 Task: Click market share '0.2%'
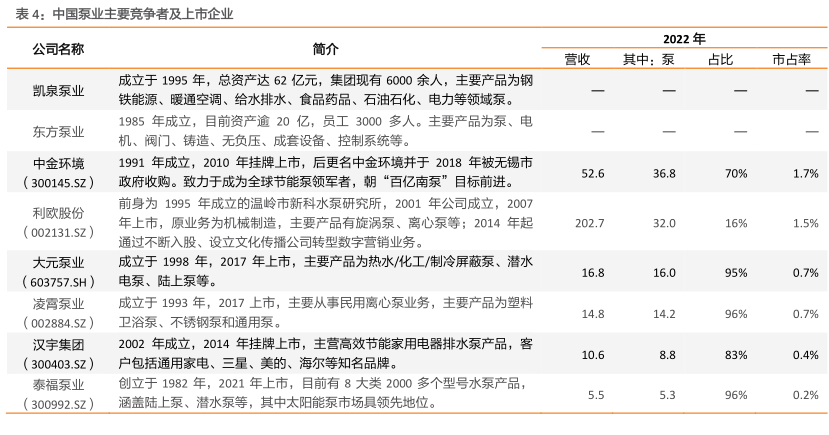806,395
